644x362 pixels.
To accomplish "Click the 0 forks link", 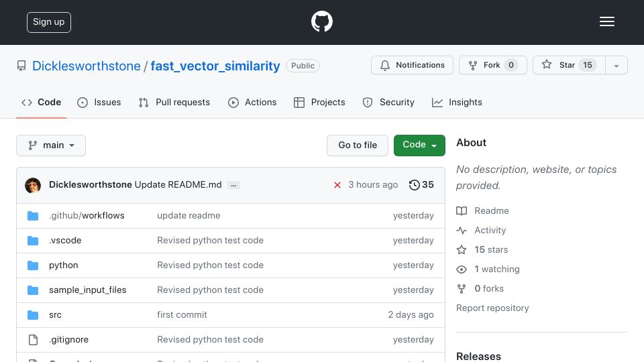I will (489, 288).
